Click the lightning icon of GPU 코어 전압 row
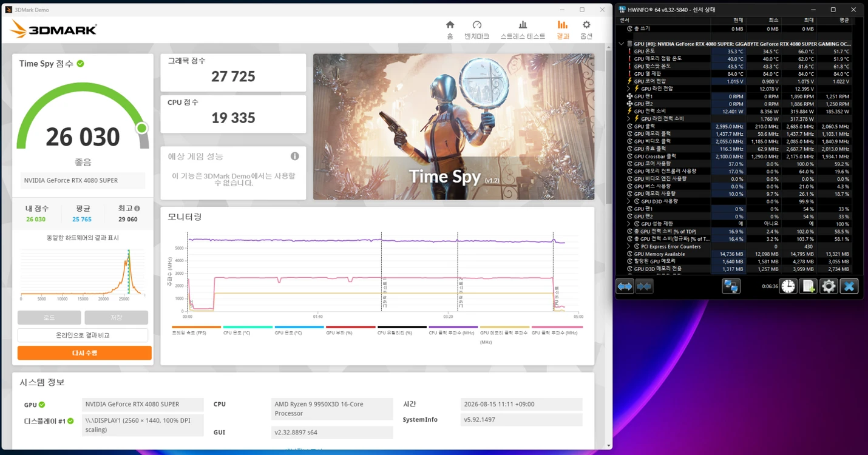Viewport: 868px width, 455px height. click(629, 81)
